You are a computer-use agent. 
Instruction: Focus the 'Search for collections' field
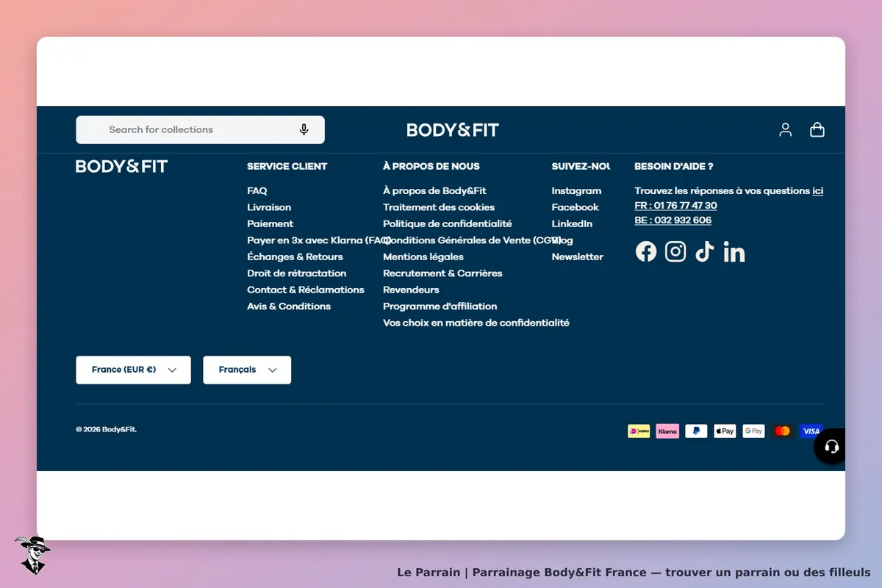click(x=200, y=130)
